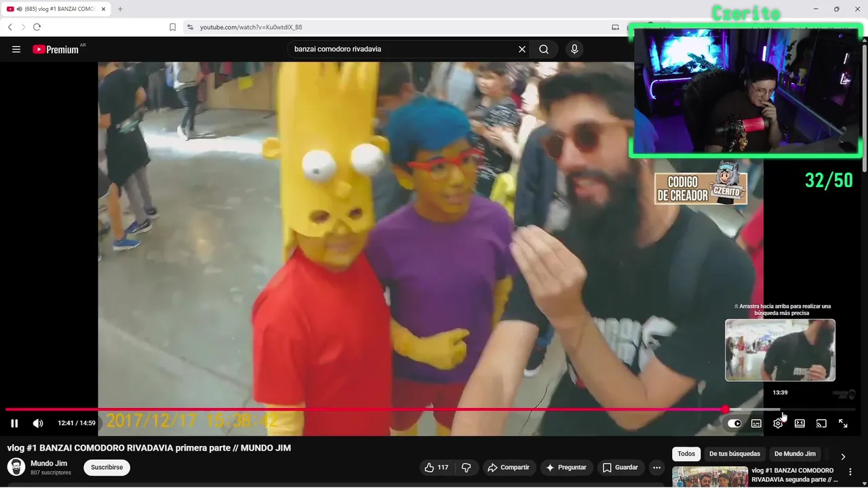Open more actions three-dot menu under video

tap(656, 468)
